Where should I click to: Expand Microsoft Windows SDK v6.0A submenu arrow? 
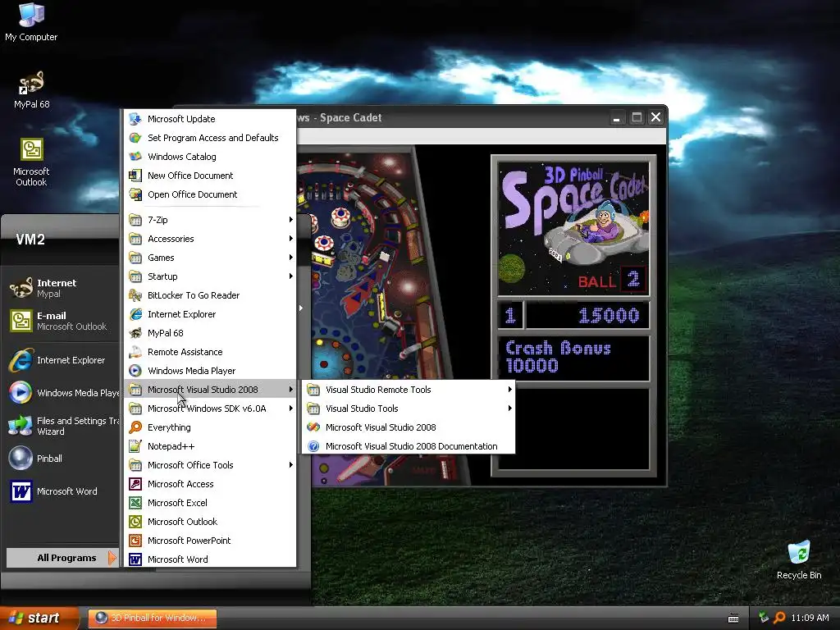coord(291,409)
